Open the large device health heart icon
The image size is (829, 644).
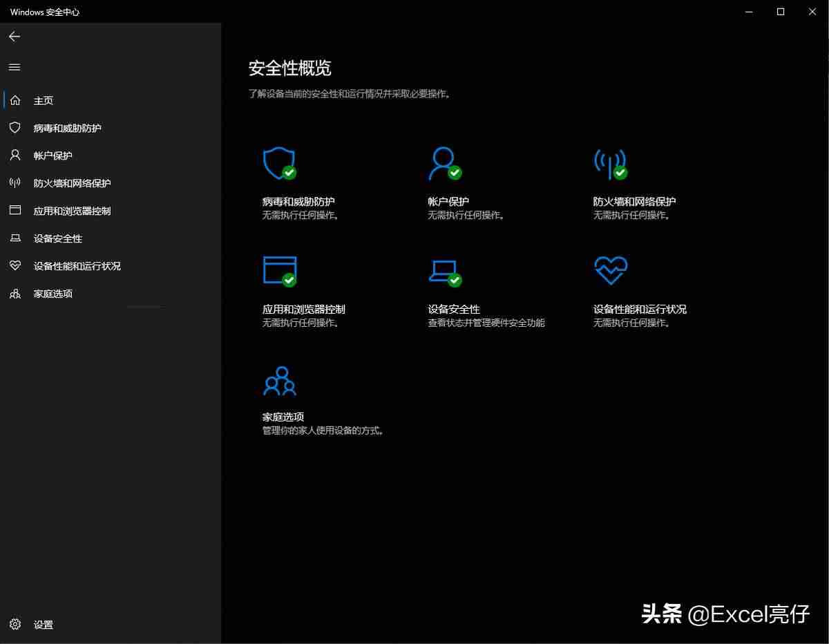[x=611, y=270]
